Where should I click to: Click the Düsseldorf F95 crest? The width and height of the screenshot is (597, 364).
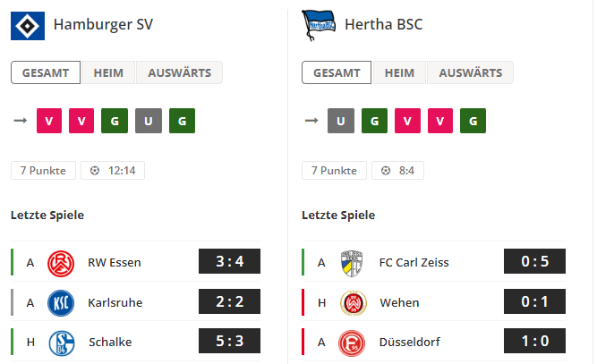pos(352,343)
